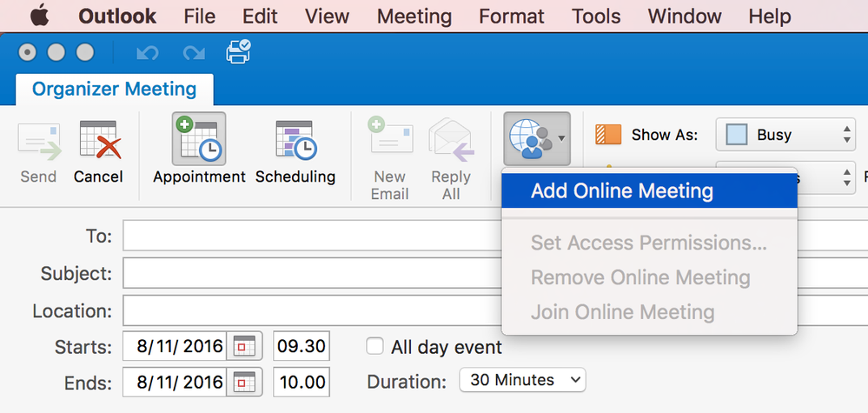Screen dimensions: 868x413
Task: Click the end time field 10.00
Action: point(301,382)
